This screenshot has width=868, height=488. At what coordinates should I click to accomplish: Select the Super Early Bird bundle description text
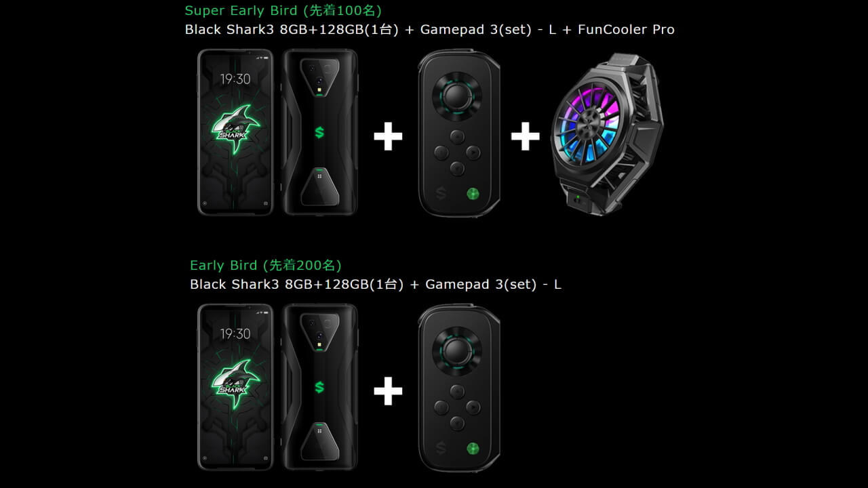pos(429,30)
